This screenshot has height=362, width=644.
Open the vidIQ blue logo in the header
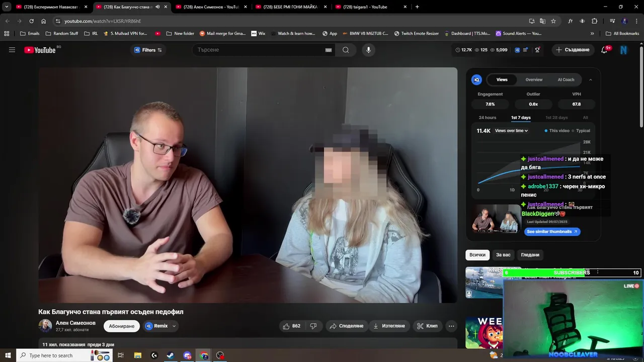[517, 50]
